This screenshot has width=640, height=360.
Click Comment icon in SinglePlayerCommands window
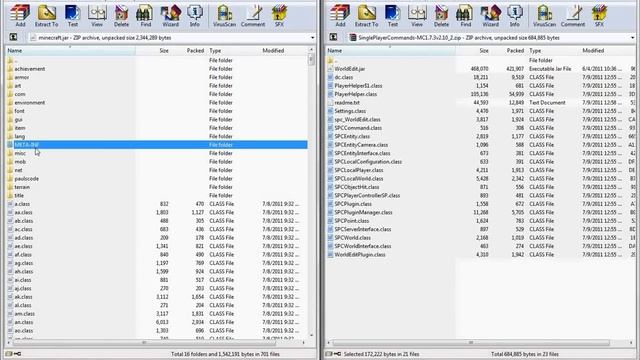pos(573,16)
